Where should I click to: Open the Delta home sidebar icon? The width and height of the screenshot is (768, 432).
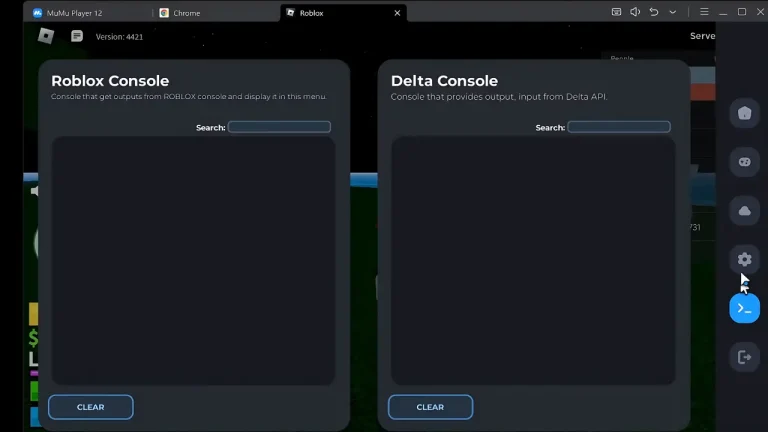(x=744, y=113)
